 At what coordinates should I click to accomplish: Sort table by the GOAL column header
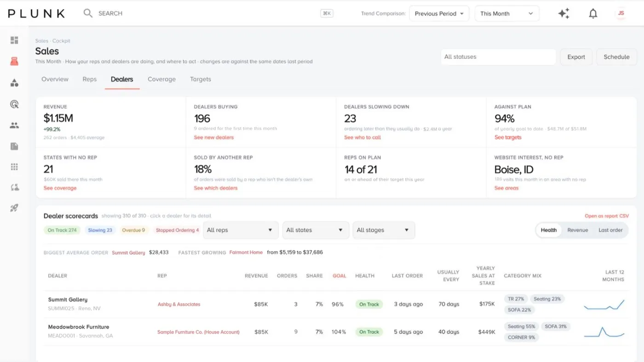339,276
